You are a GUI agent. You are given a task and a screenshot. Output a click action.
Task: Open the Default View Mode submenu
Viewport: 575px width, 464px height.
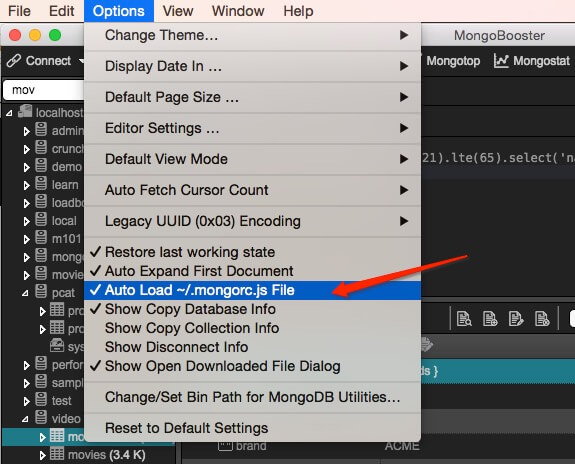coord(252,159)
